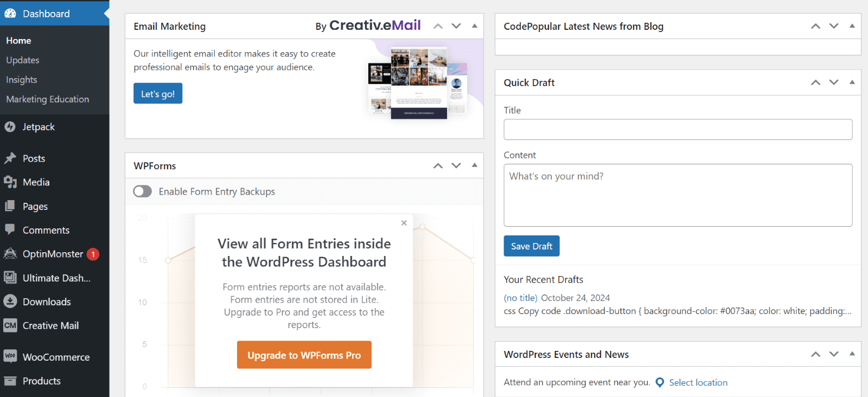The height and width of the screenshot is (397, 868).
Task: Open the Downloads plugin icon
Action: (11, 302)
